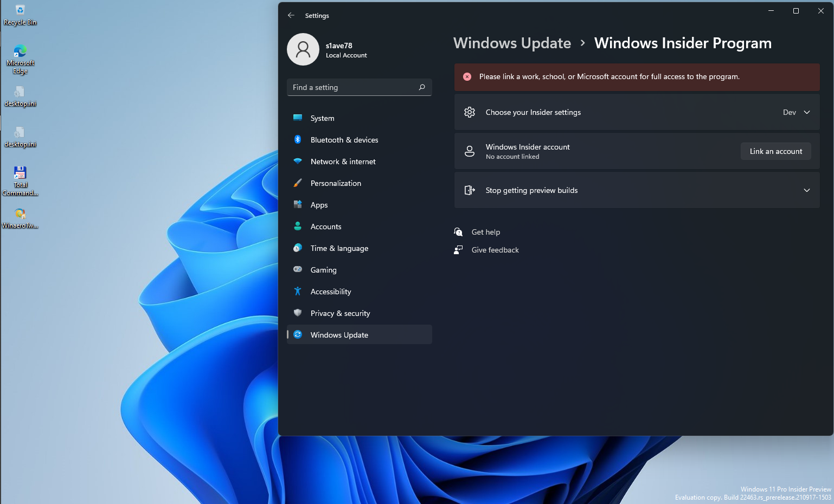Click the Network wifi icon in sidebar
Screen dimensions: 834x504
click(x=298, y=161)
